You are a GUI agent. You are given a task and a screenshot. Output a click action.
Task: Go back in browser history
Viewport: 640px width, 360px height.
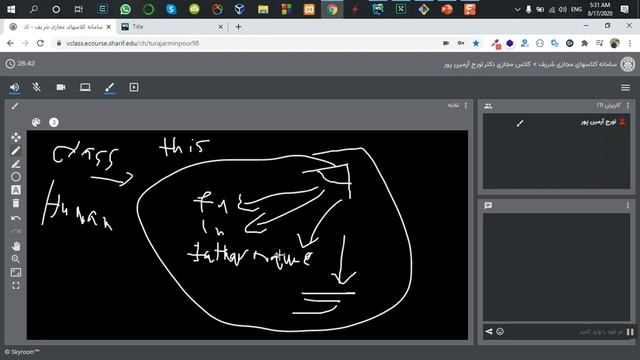[10, 43]
